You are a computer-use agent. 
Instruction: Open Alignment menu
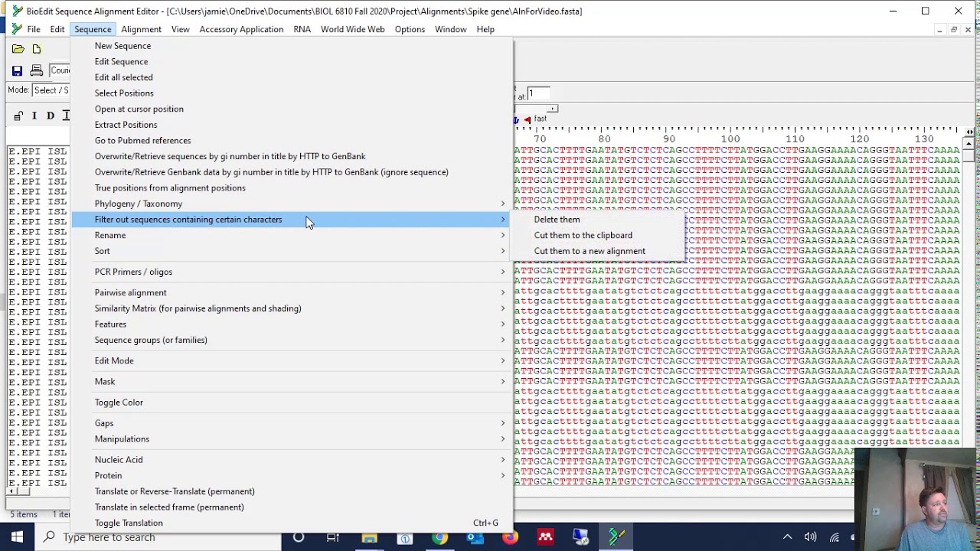[141, 29]
